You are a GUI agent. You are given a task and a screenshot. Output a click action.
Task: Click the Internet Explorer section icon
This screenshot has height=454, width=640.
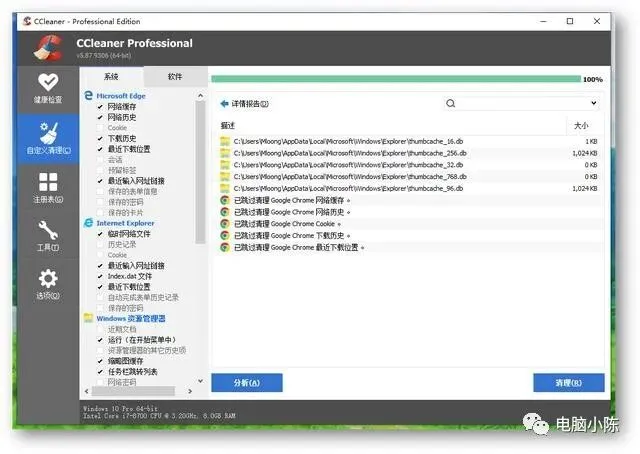coord(88,223)
